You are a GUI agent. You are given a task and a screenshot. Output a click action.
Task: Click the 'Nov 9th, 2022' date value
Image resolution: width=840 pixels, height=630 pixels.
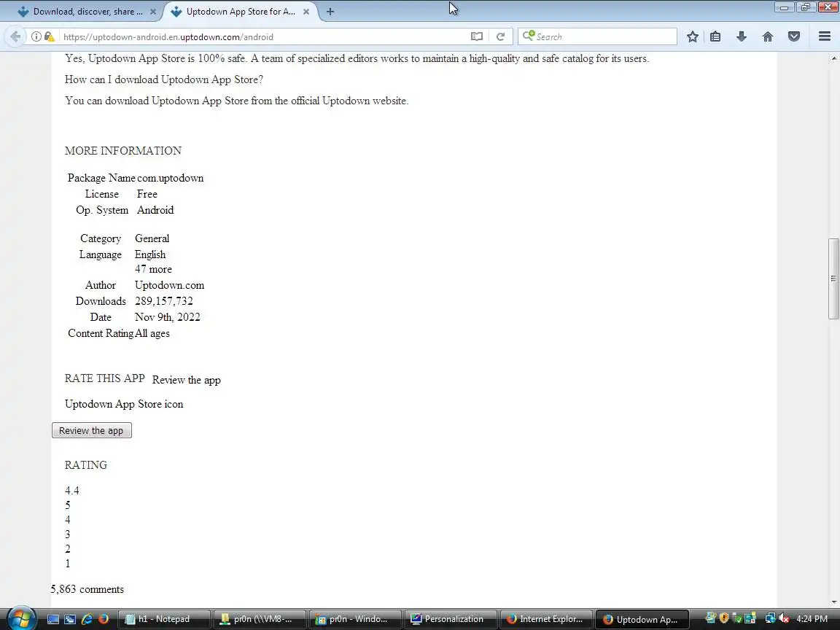pyautogui.click(x=168, y=317)
